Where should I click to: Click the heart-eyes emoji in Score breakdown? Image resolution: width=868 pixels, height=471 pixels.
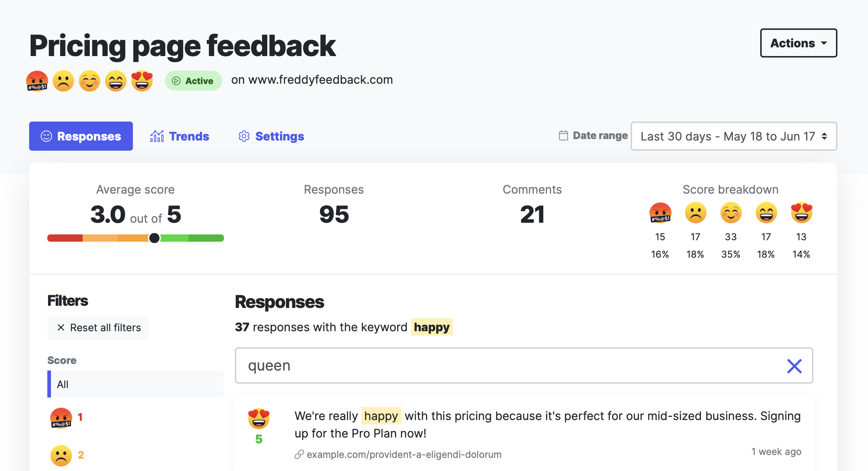point(801,213)
